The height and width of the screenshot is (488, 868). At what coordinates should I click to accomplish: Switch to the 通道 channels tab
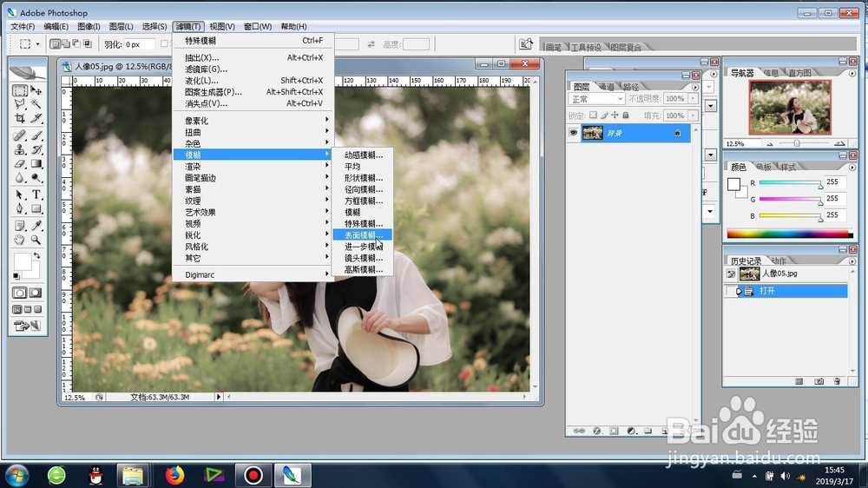(606, 87)
